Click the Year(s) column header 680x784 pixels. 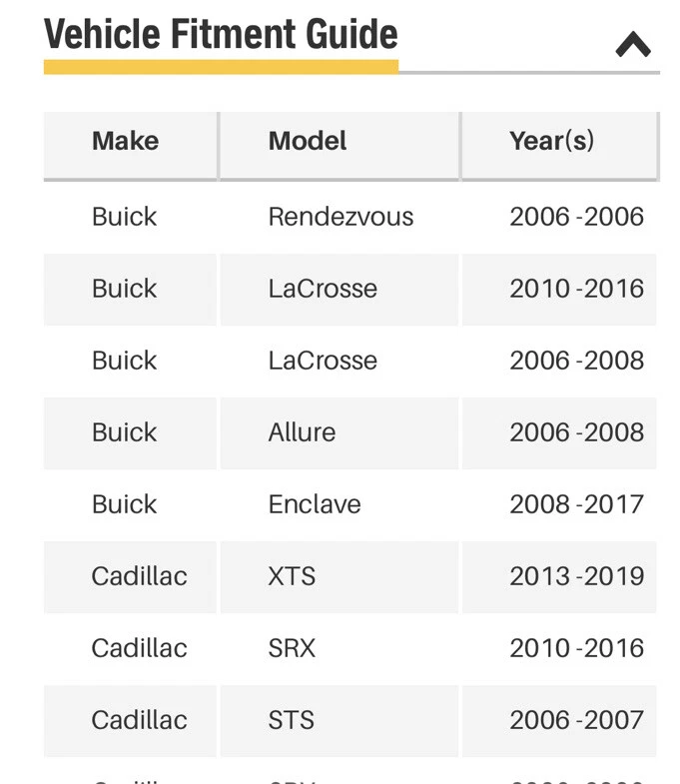(551, 141)
